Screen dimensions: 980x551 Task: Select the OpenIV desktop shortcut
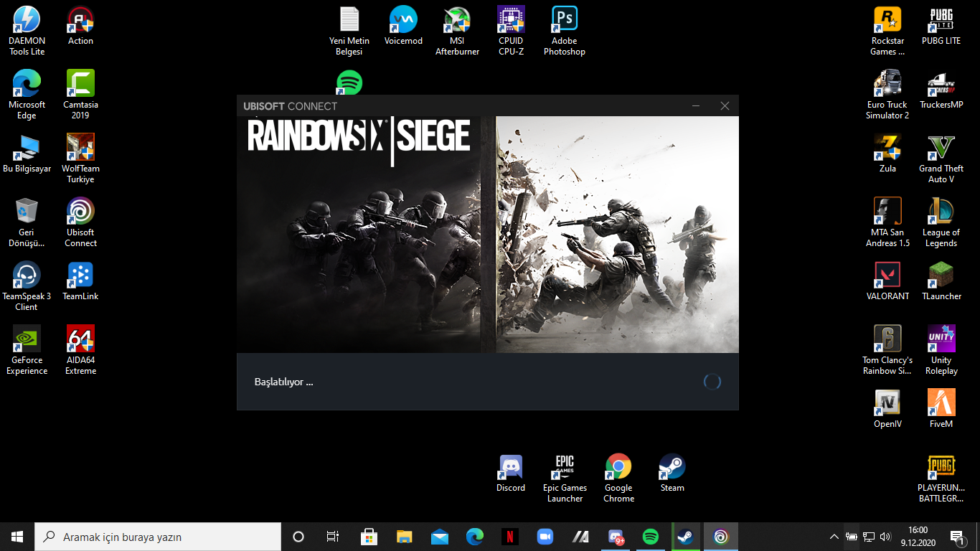click(887, 408)
